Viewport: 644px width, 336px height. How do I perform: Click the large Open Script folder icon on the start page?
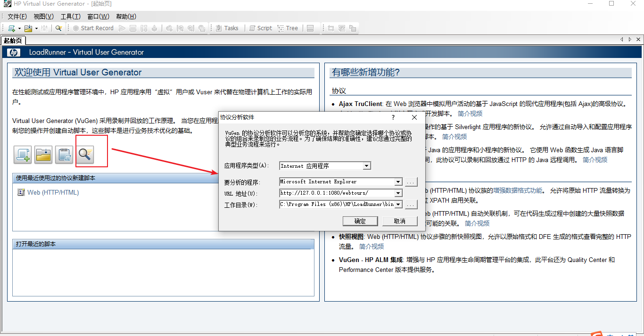pos(43,155)
